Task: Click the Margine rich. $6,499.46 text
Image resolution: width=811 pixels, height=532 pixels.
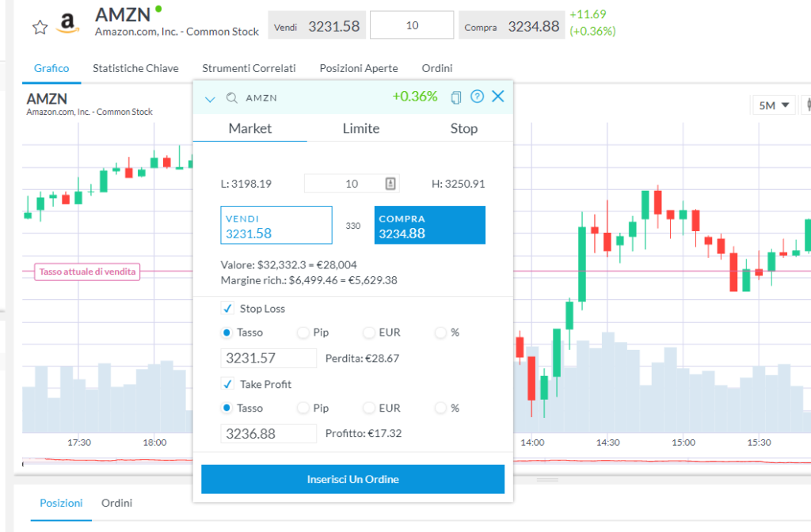Action: coord(309,280)
